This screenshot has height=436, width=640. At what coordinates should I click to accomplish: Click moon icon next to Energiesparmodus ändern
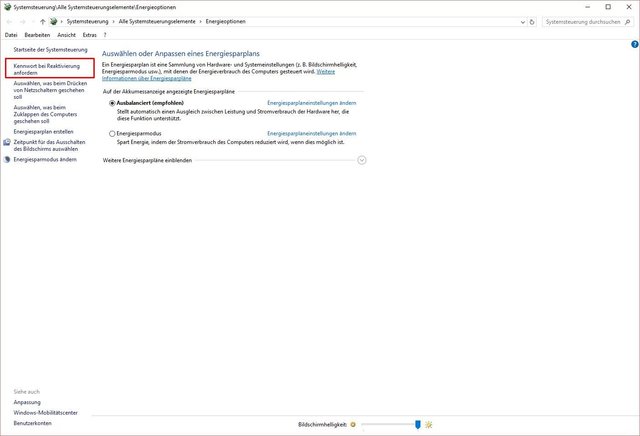[7, 160]
